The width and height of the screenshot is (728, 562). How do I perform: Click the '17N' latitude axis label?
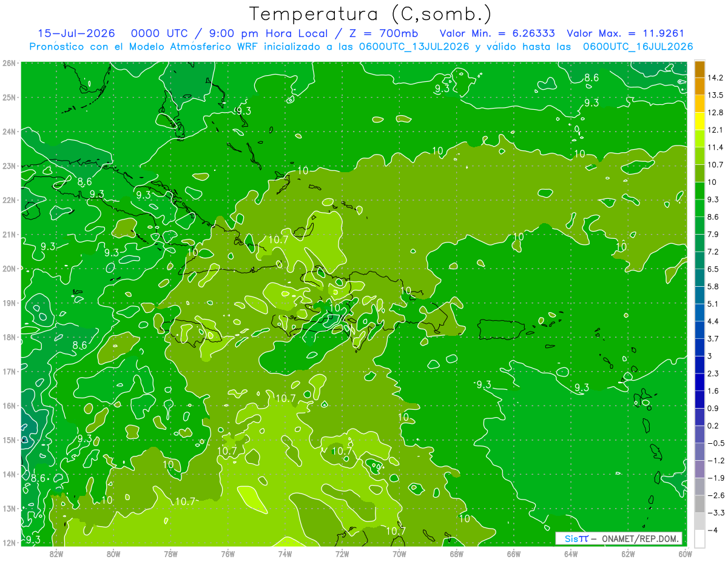coord(8,371)
